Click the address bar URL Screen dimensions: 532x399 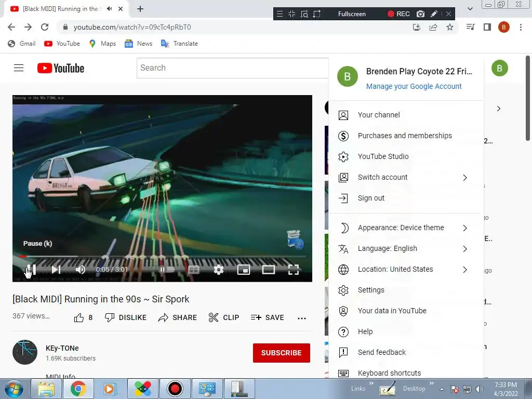(132, 27)
